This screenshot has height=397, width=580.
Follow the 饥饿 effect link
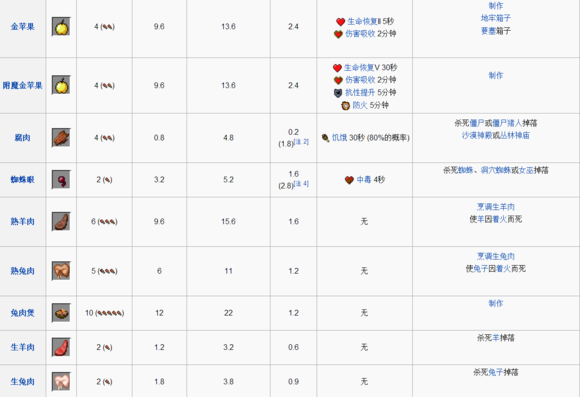pos(339,138)
